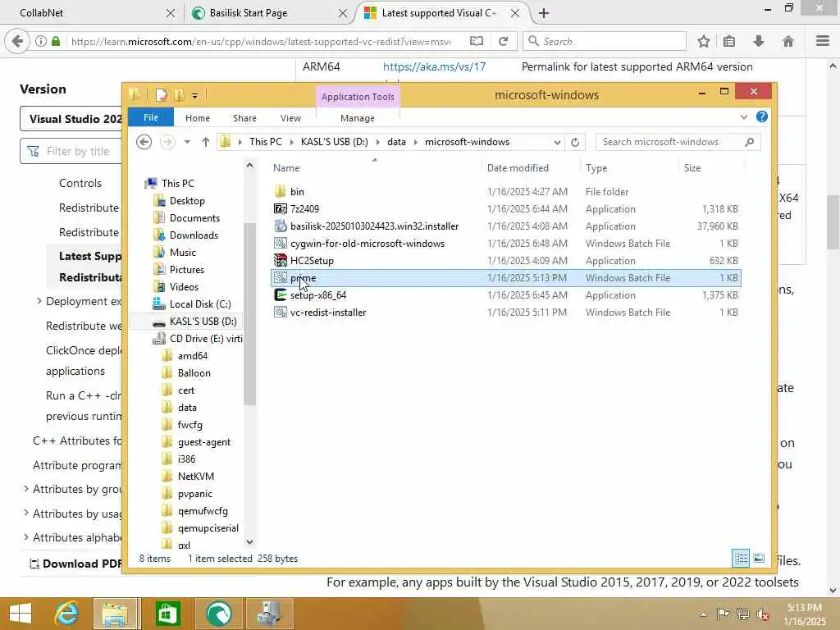Click Basilisk browser taskbar icon
Screen dimensions: 840x630
point(218,614)
